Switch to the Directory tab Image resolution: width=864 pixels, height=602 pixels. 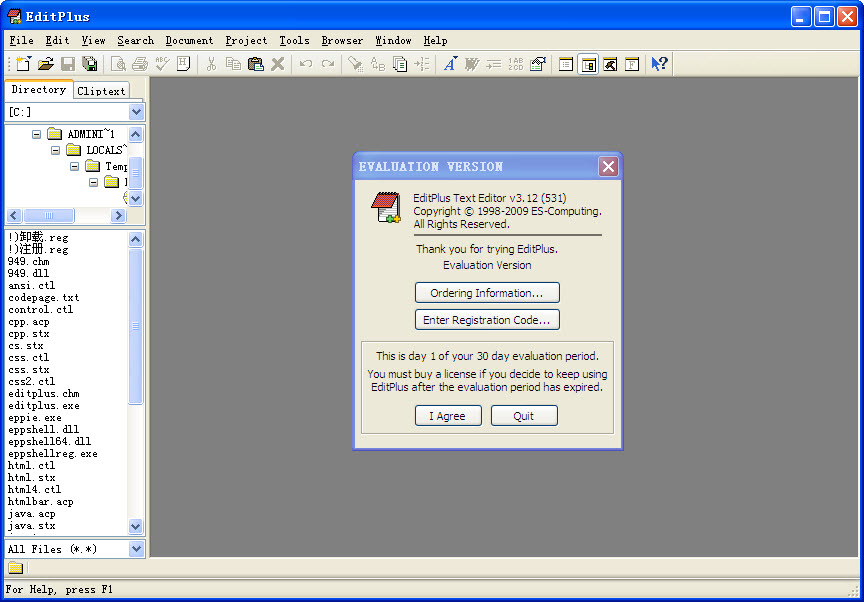click(39, 89)
